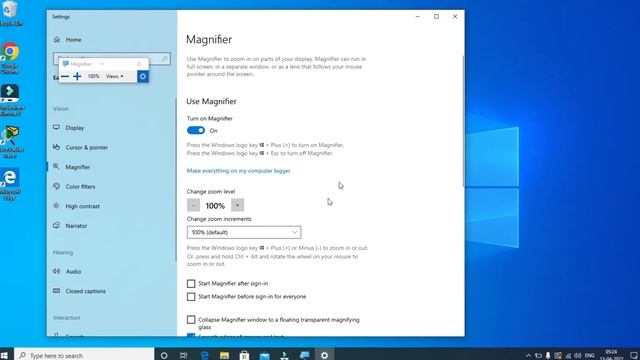Click Make everything on my computer bigger
Image resolution: width=640 pixels, height=360 pixels.
(238, 171)
